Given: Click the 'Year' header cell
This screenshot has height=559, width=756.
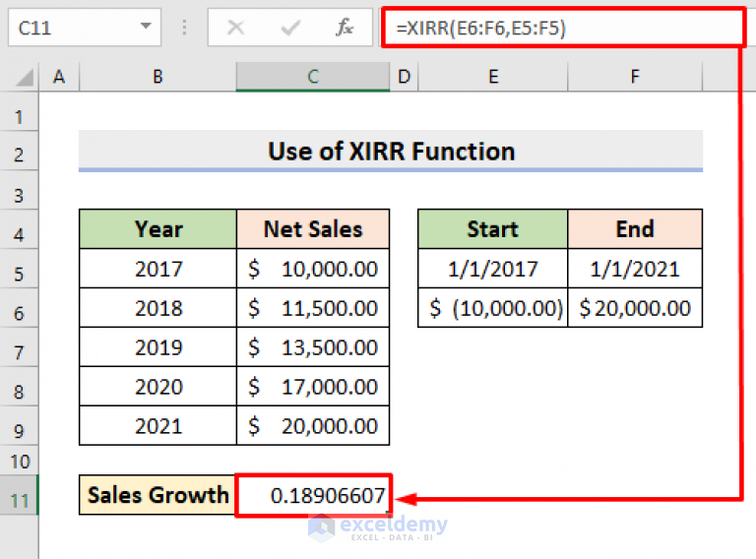Looking at the screenshot, I should click(x=157, y=229).
